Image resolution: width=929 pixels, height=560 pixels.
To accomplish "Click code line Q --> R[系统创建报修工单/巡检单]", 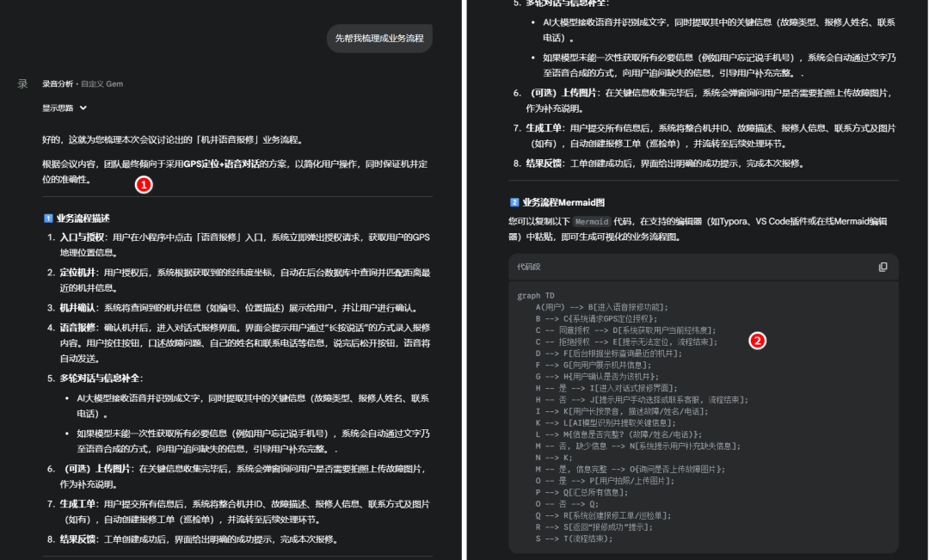I will pyautogui.click(x=603, y=515).
